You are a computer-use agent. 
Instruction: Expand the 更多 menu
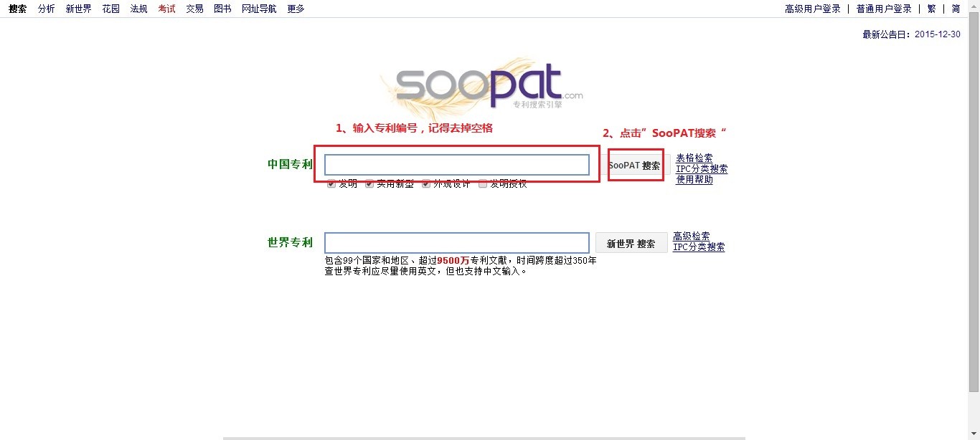coord(296,9)
